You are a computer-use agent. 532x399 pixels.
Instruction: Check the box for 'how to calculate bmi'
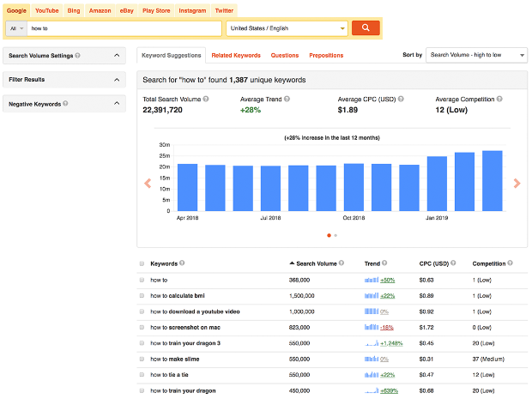click(142, 295)
